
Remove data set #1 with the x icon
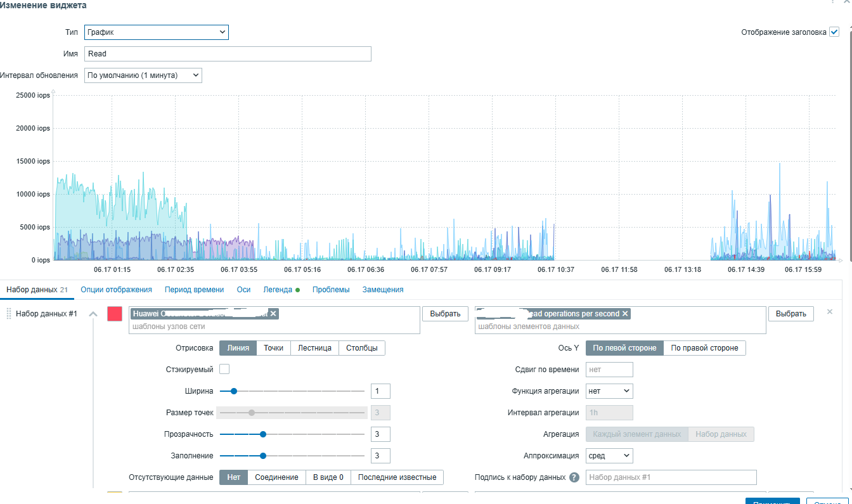point(830,312)
